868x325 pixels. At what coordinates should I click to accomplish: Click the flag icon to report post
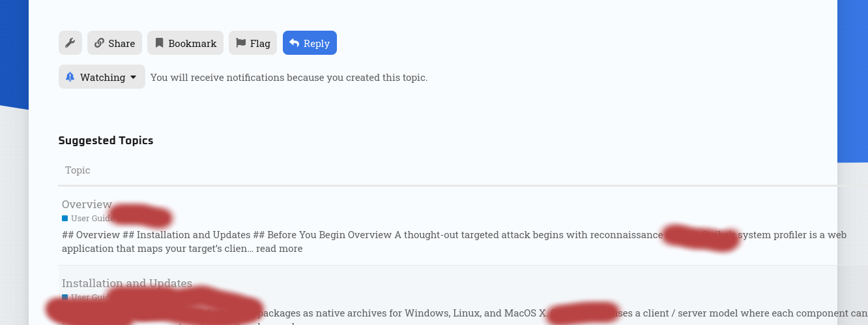240,43
